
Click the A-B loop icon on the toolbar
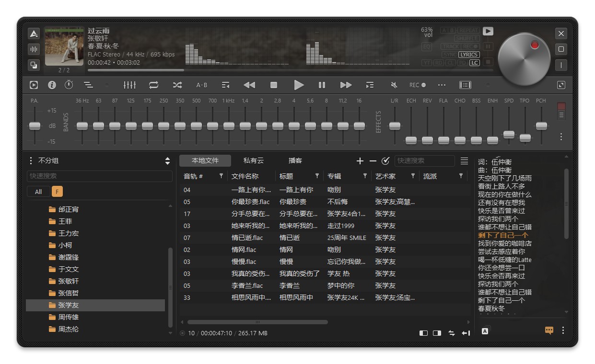click(202, 85)
